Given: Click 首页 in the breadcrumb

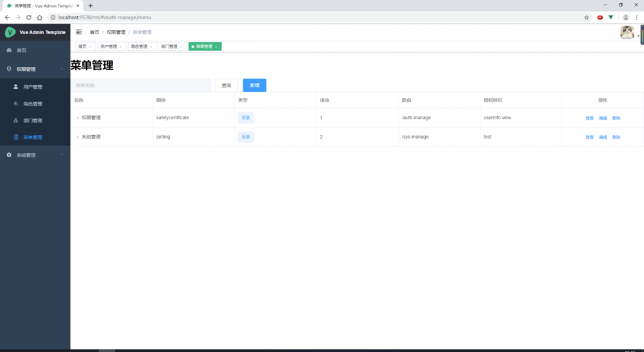Looking at the screenshot, I should pos(95,32).
